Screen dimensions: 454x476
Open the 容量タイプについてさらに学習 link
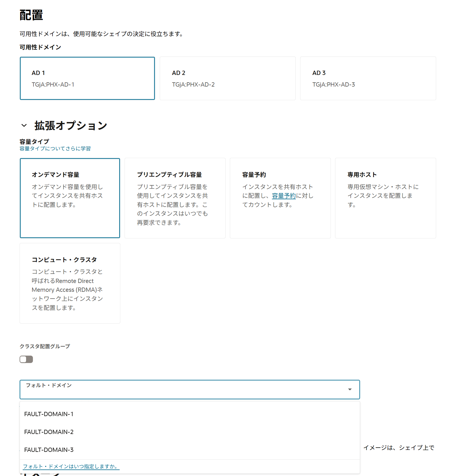click(x=54, y=148)
